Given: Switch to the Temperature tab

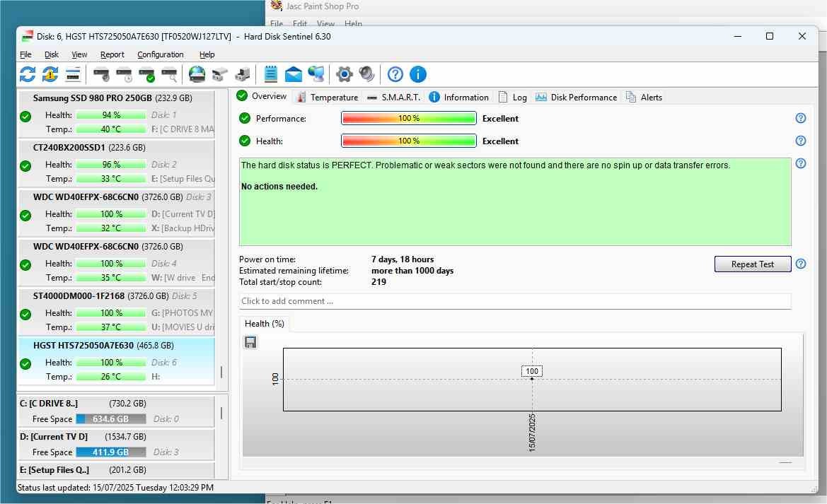Looking at the screenshot, I should pyautogui.click(x=327, y=97).
